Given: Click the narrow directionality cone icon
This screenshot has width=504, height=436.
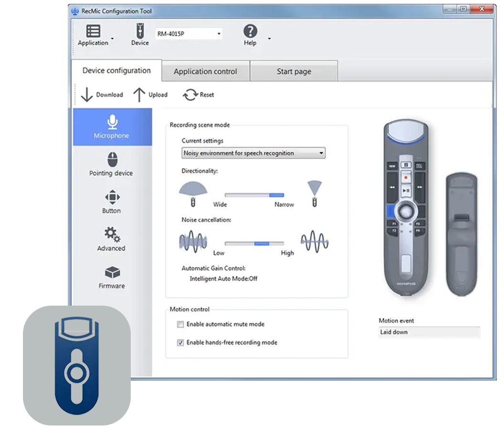Looking at the screenshot, I should (x=315, y=193).
